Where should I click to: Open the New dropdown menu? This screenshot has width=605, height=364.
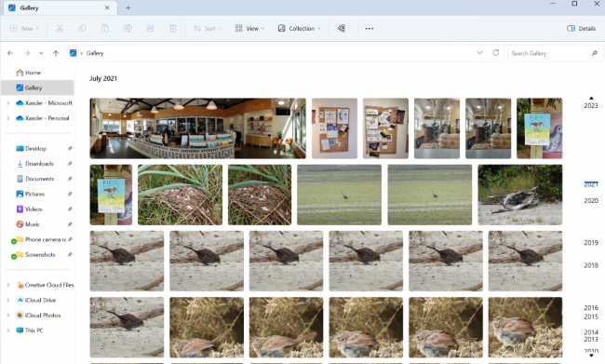tap(24, 29)
